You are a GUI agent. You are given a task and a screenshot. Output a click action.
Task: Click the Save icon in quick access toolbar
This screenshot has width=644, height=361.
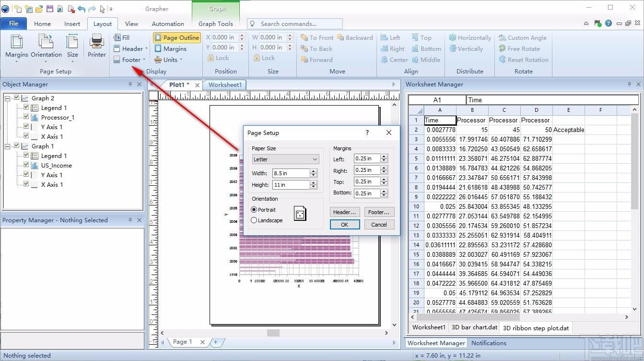[x=50, y=9]
